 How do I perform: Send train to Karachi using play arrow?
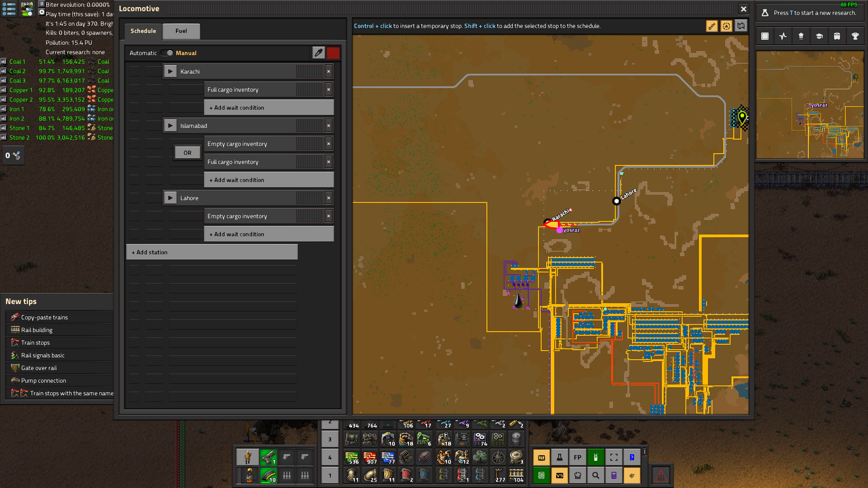pyautogui.click(x=170, y=71)
